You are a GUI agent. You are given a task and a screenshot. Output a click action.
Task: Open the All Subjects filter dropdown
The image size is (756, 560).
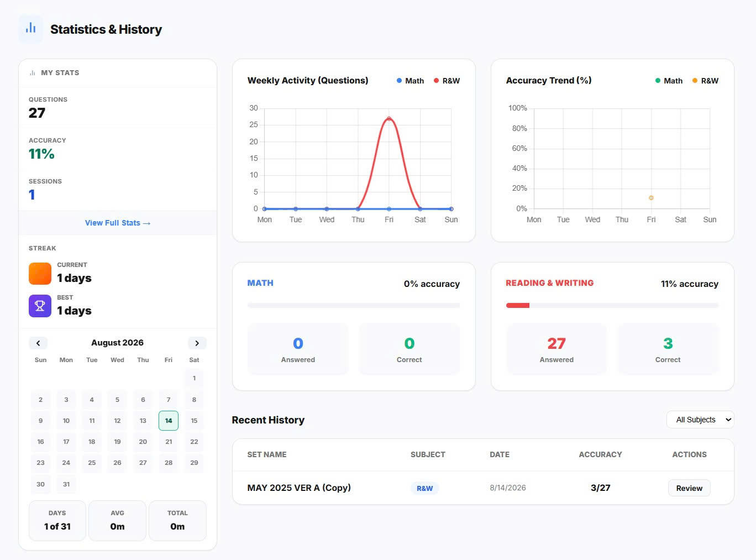700,420
